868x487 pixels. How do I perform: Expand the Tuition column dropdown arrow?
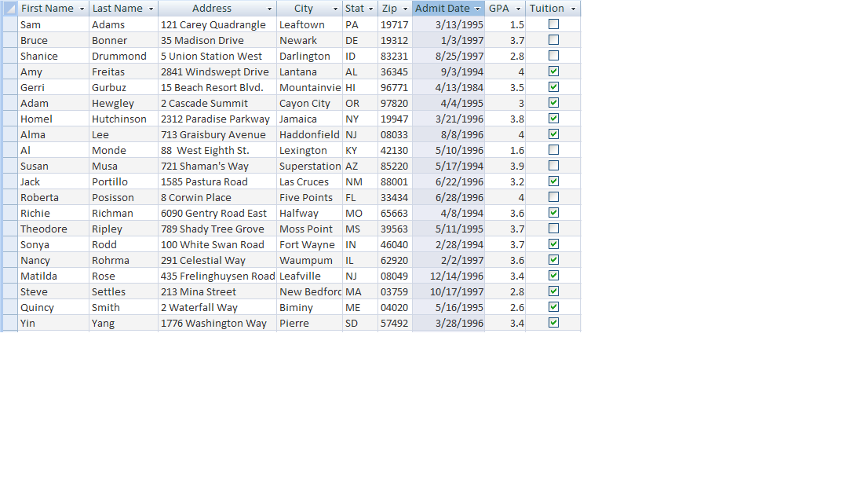[x=573, y=9]
